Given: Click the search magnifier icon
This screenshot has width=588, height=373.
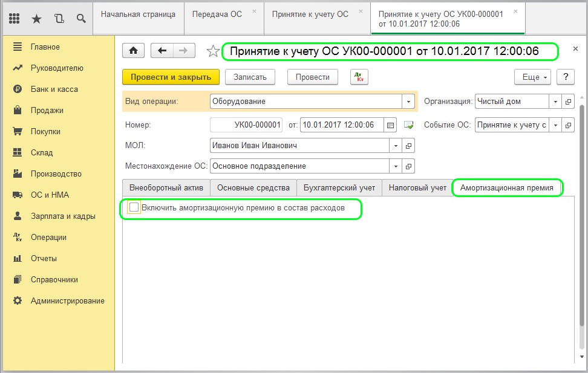Looking at the screenshot, I should [80, 19].
